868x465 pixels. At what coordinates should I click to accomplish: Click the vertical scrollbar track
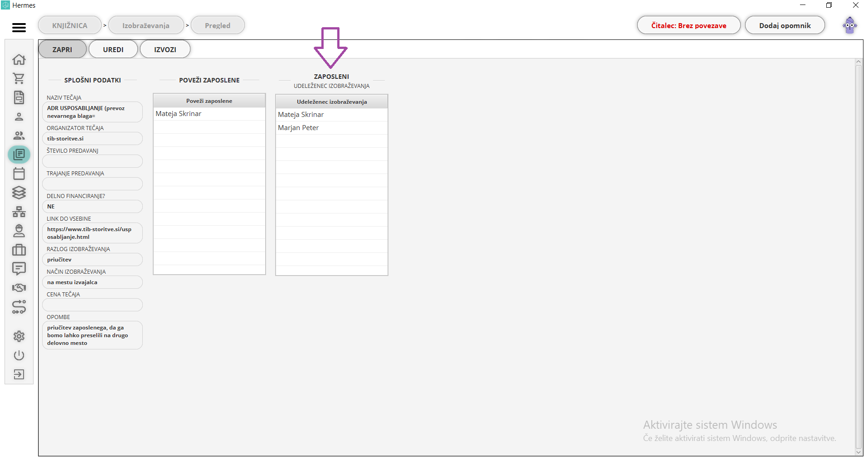tap(858, 257)
